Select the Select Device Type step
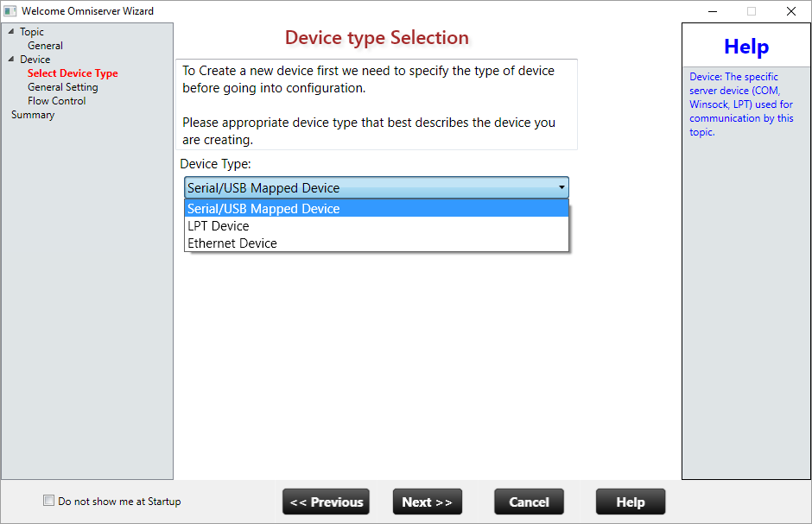The image size is (812, 524). (73, 73)
